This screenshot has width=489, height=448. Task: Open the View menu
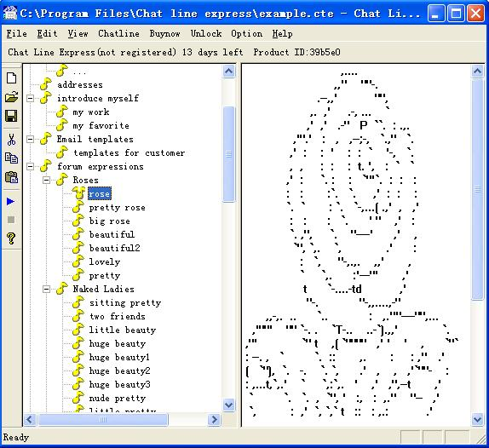coord(78,33)
